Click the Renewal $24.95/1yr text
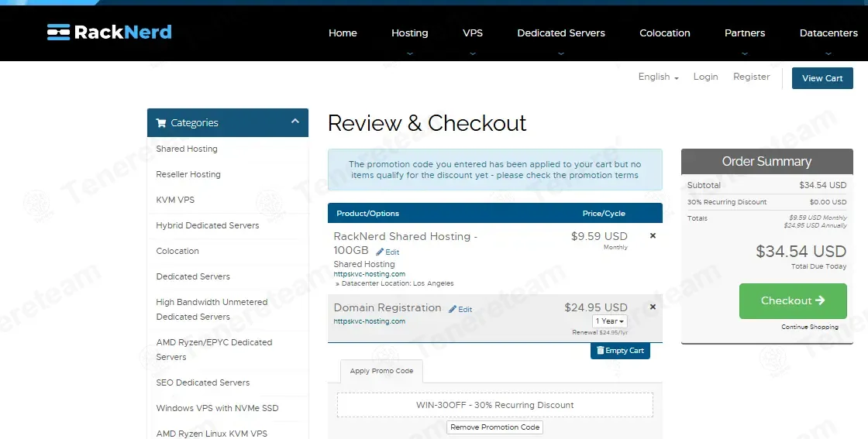868x439 pixels. coord(600,333)
